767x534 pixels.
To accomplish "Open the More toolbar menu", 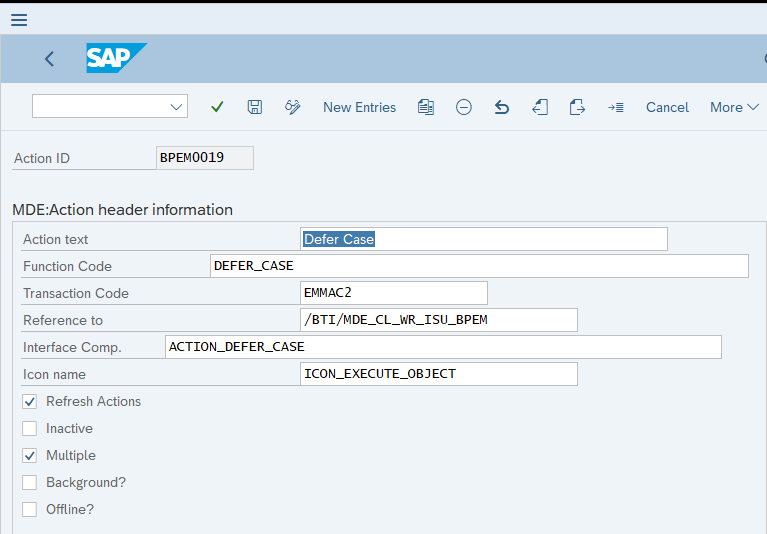I will 734,107.
